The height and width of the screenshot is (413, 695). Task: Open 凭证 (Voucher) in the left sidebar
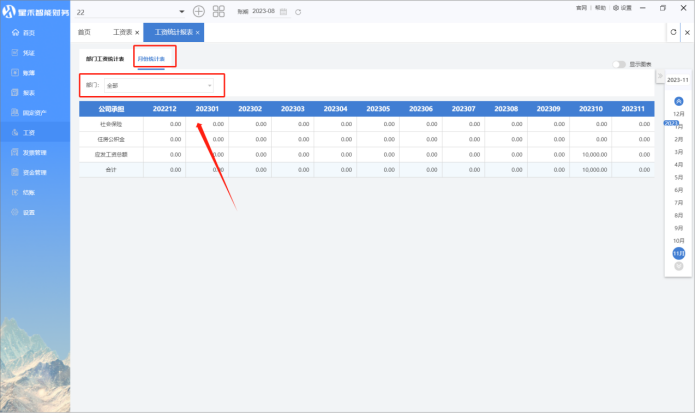(28, 51)
